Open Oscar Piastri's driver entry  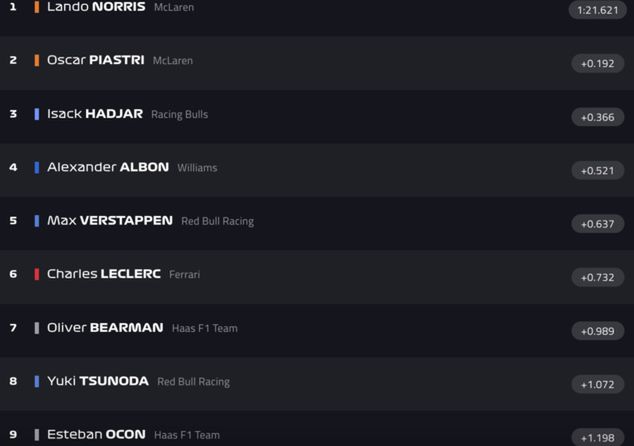(96, 60)
